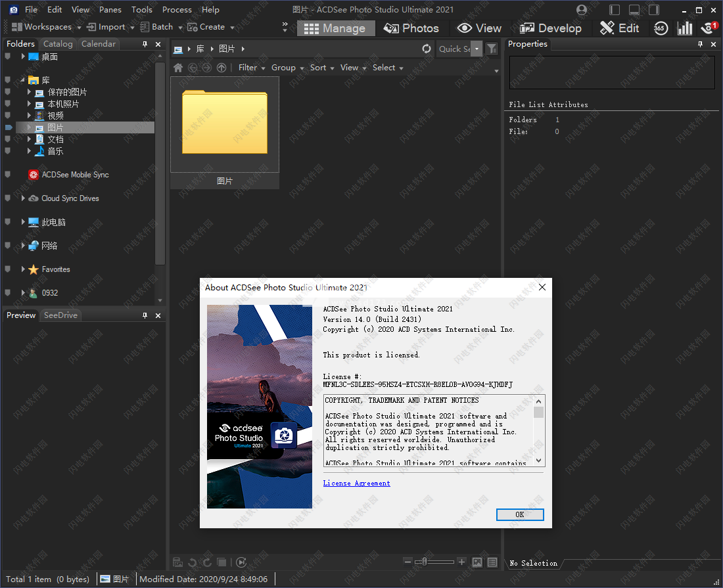Click the ACDSee Mobile Sync icon
Viewport: 723px width, 588px height.
point(34,175)
